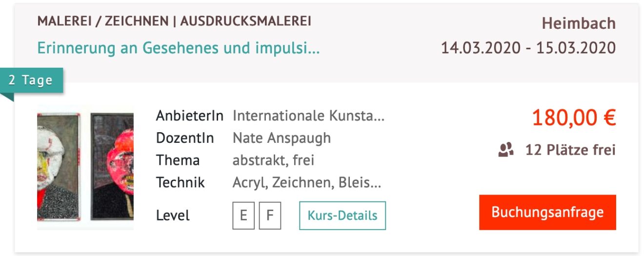Click the 180,00 € price
This screenshot has width=644, height=256.
pos(574,118)
